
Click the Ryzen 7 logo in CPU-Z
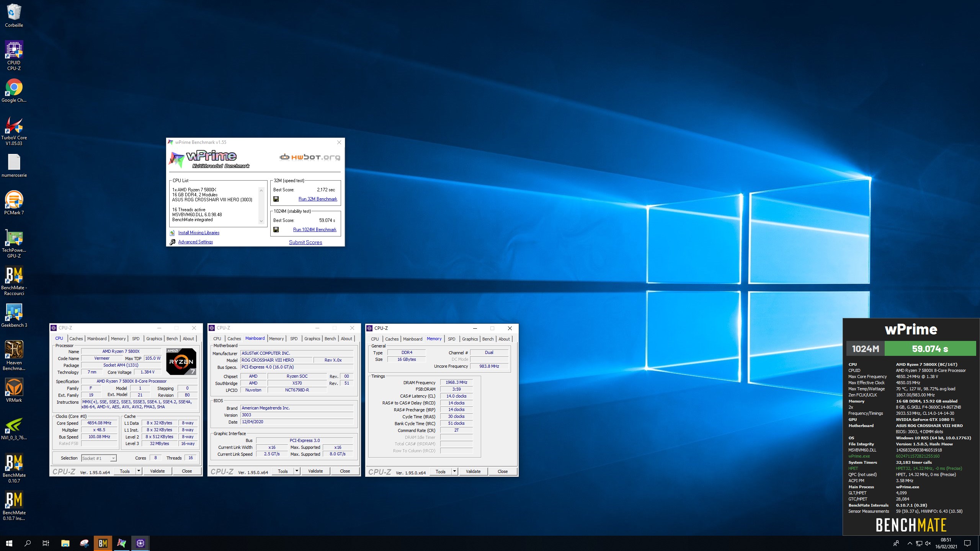(x=181, y=361)
